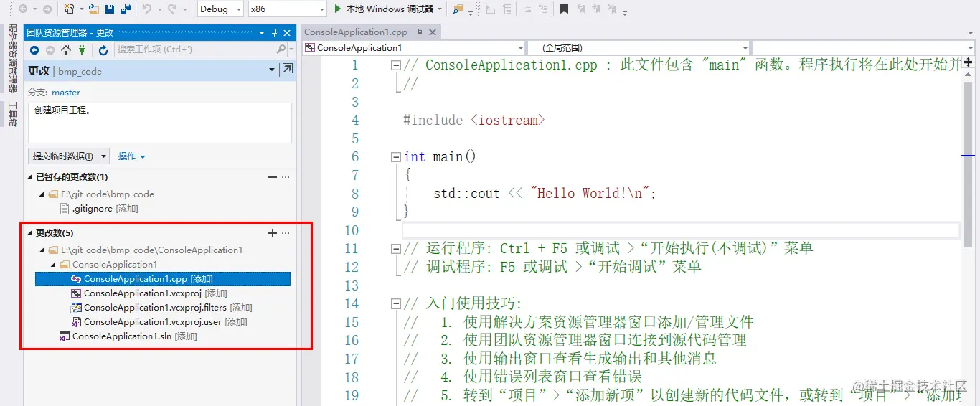Unstage all with the minus icon

point(272,177)
